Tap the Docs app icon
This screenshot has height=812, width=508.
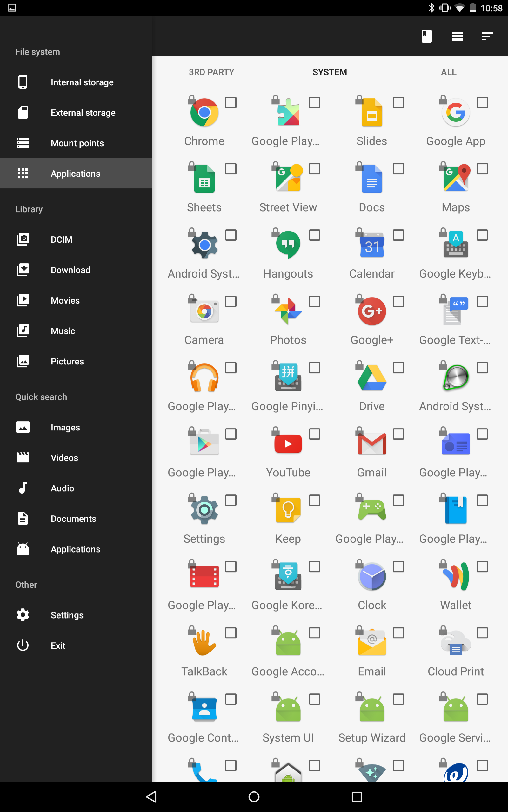372,179
